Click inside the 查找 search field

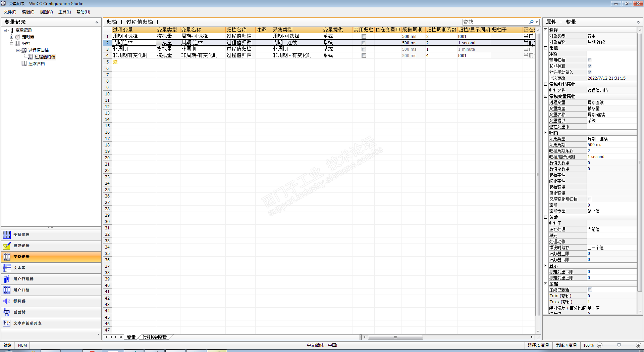(495, 22)
